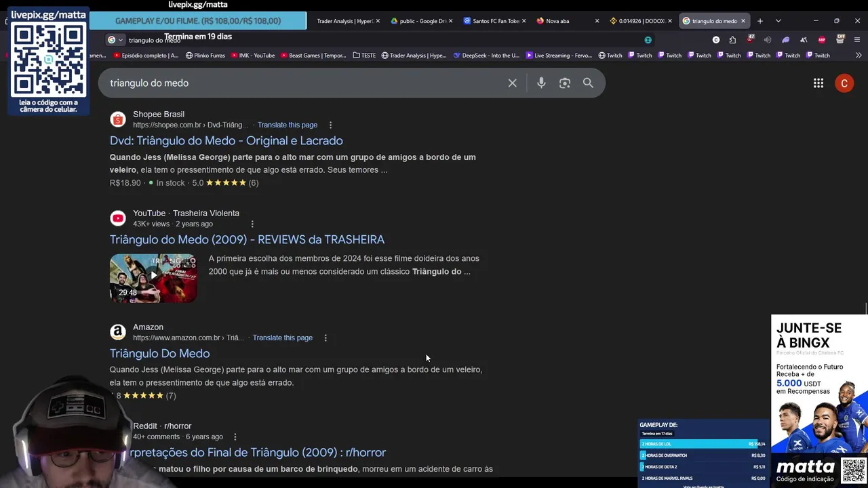Click the Amazon result favicon
This screenshot has height=488, width=868.
tap(118, 332)
